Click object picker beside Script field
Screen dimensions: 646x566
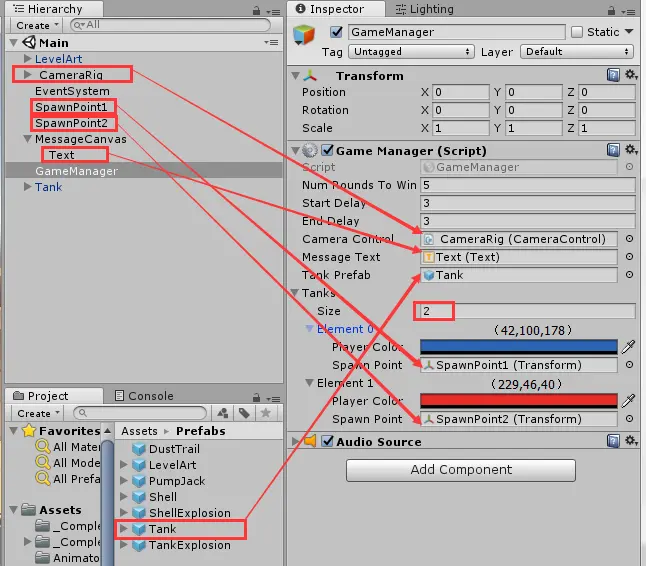[629, 167]
